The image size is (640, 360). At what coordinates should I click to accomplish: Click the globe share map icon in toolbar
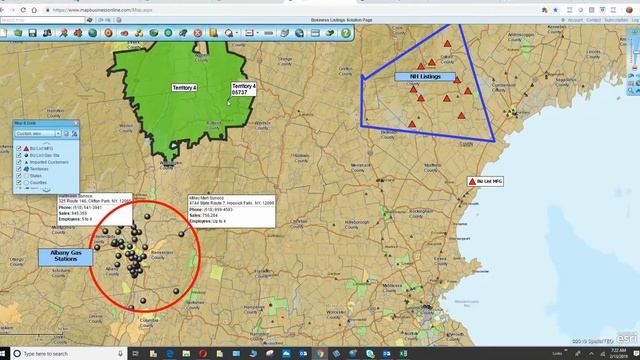click(x=300, y=33)
